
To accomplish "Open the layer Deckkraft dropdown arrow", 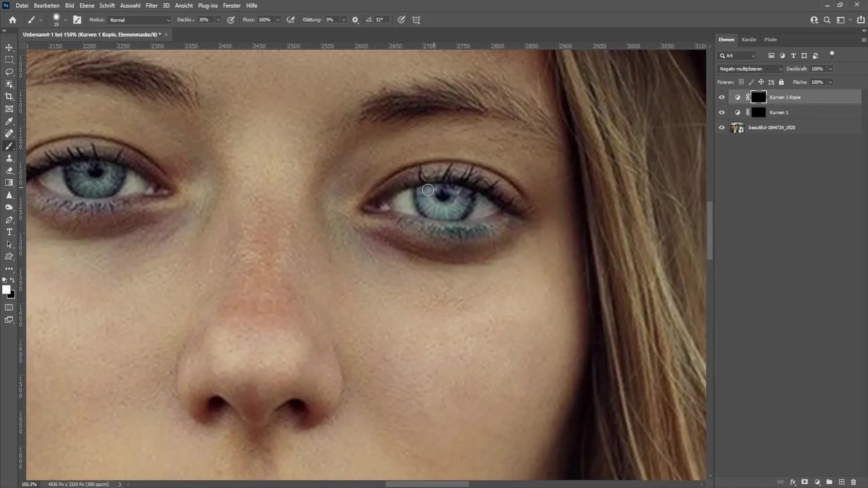I will pyautogui.click(x=830, y=69).
